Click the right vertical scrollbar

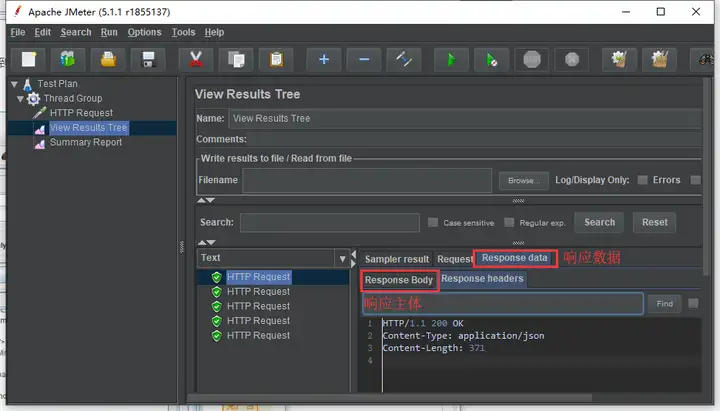(x=706, y=179)
